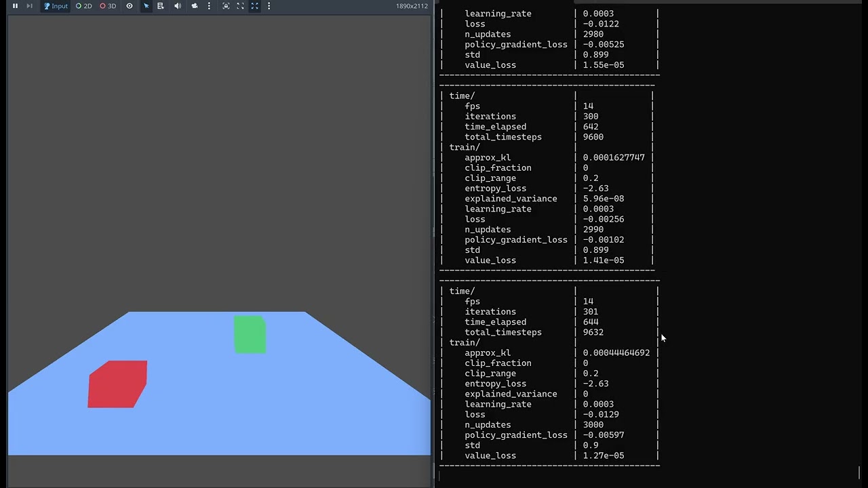Click total_timesteps value 9600
The height and width of the screenshot is (488, 868).
pos(593,137)
